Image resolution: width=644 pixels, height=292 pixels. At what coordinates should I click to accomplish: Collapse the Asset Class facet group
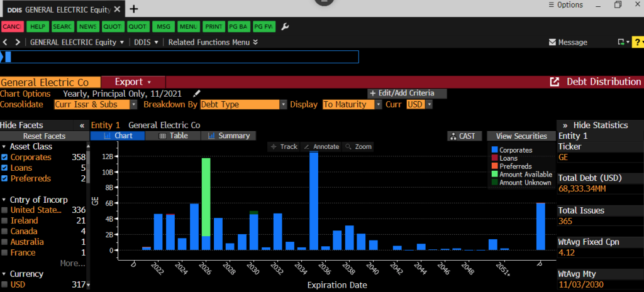point(4,147)
